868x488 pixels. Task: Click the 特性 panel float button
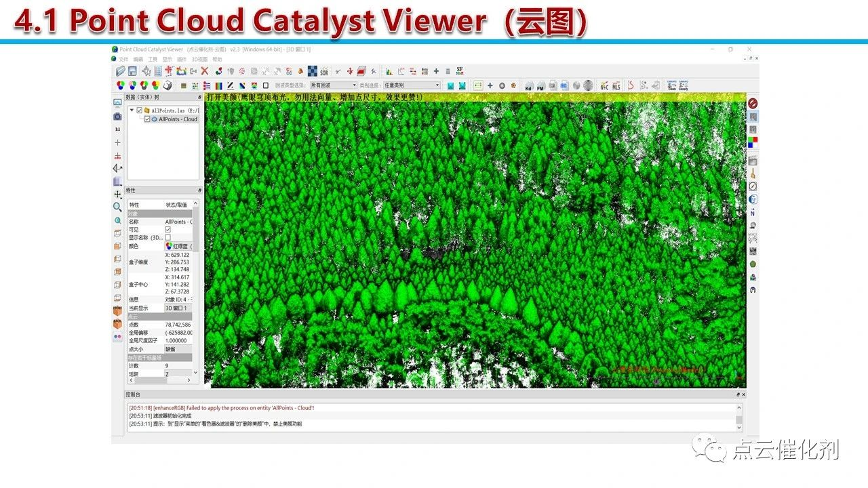(199, 190)
